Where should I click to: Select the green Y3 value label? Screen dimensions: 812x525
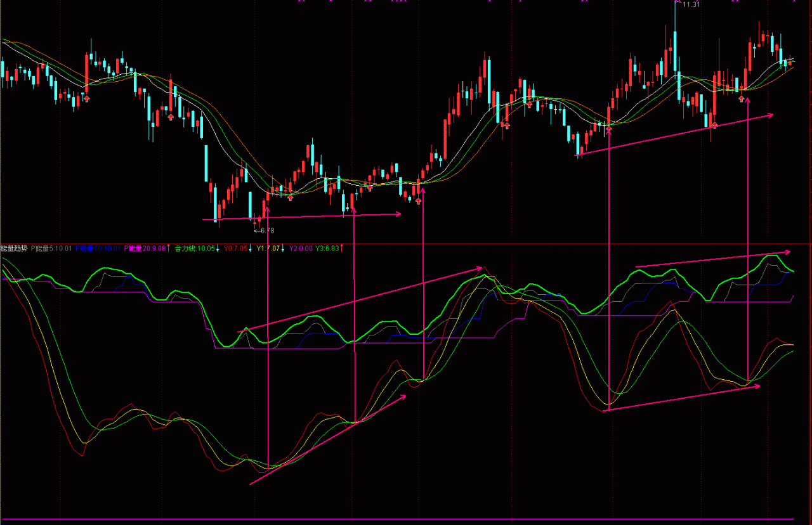coord(327,249)
